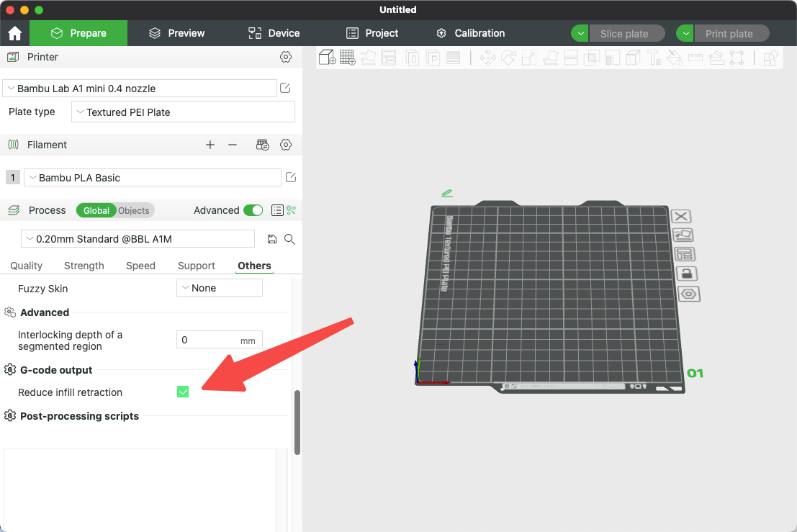Add a filament with plus icon
This screenshot has height=532, width=797.
click(210, 145)
